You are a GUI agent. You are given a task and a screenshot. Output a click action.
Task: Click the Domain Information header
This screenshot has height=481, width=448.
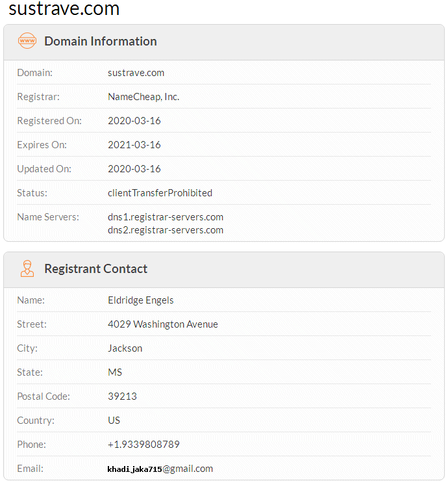(101, 41)
